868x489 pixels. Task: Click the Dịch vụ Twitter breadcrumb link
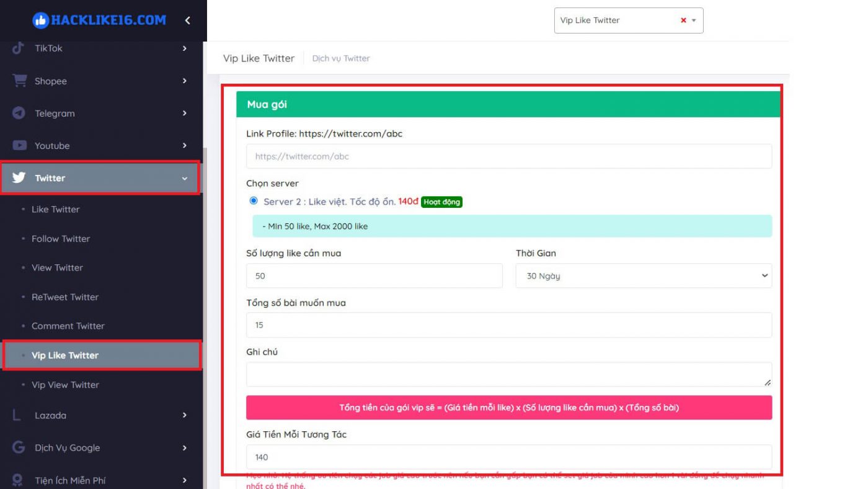click(341, 58)
